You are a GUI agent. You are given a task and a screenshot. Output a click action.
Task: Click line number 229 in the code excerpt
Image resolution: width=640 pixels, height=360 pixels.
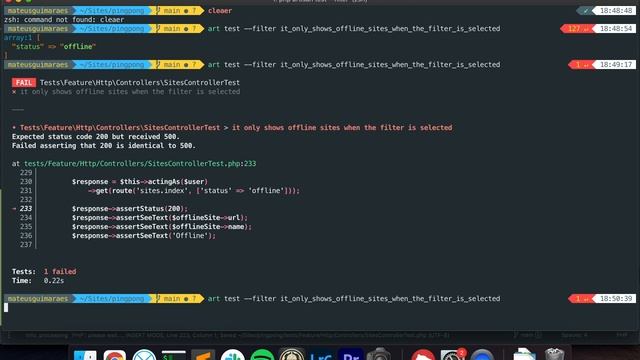click(26, 173)
